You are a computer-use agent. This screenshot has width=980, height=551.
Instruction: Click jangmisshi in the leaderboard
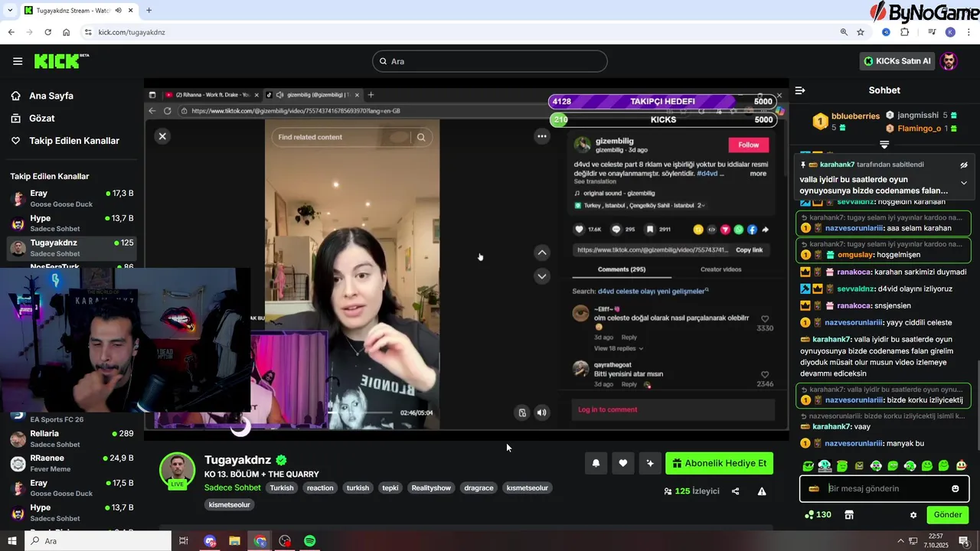917,116
